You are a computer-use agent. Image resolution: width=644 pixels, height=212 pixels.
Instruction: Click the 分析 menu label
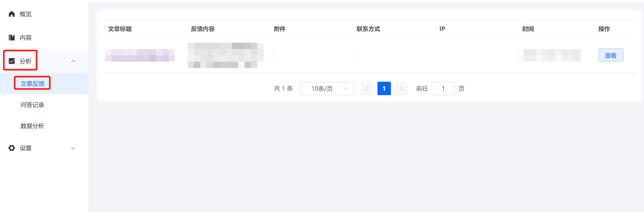26,61
